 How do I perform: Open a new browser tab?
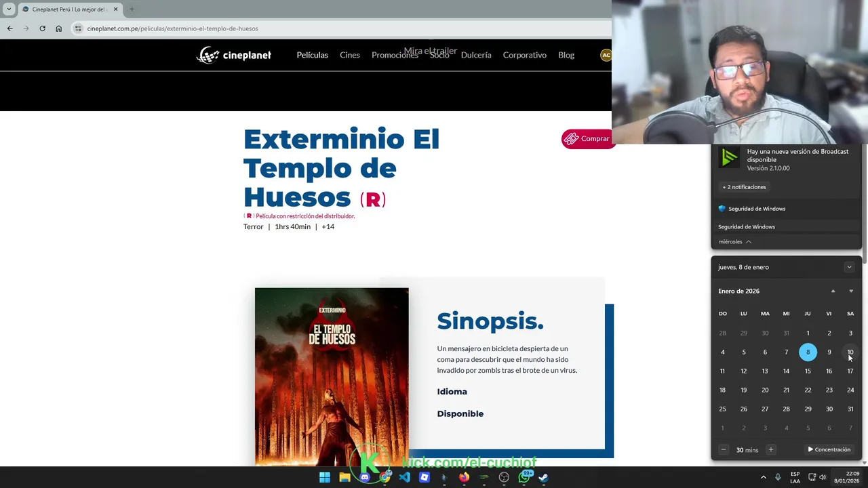tap(132, 9)
